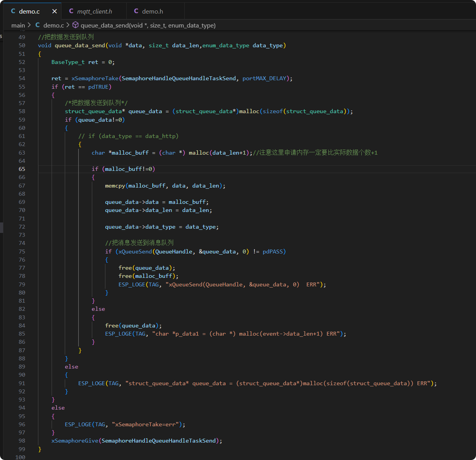Image resolution: width=476 pixels, height=460 pixels.
Task: Open the main folder breadcrumb dropdown
Action: pyautogui.click(x=18, y=25)
